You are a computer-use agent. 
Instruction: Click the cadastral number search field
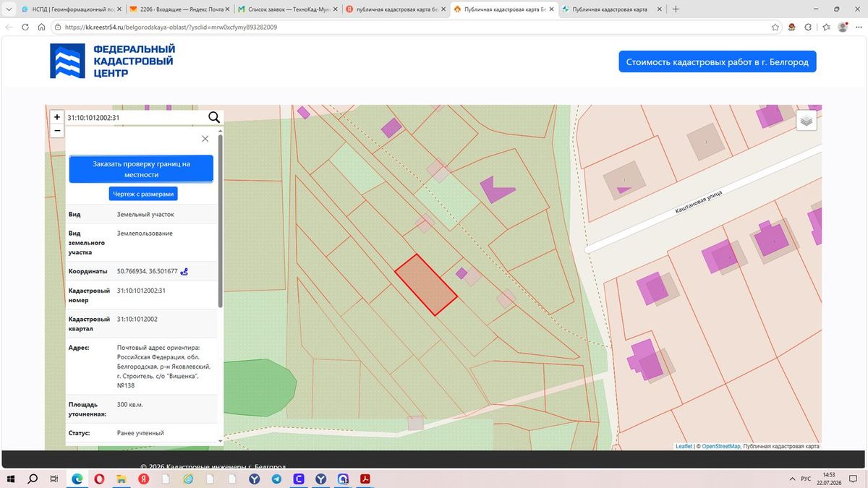pyautogui.click(x=135, y=117)
